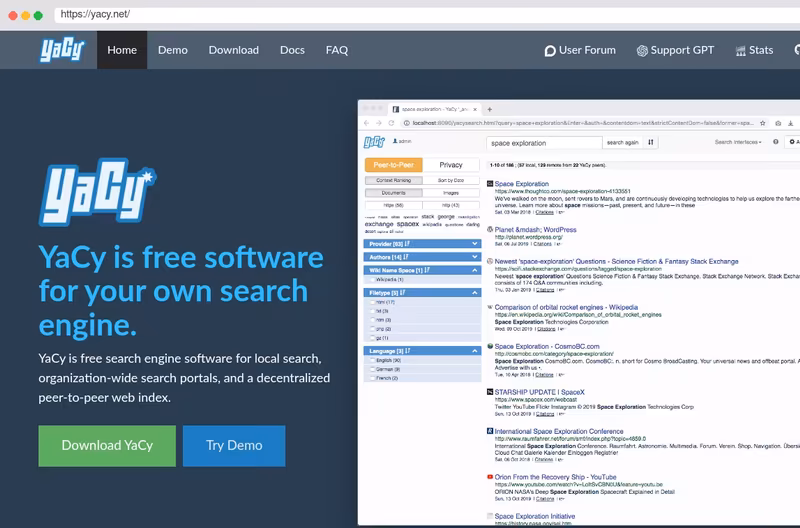
Task: Click the admin user icon in embedded screenshot
Action: [395, 141]
